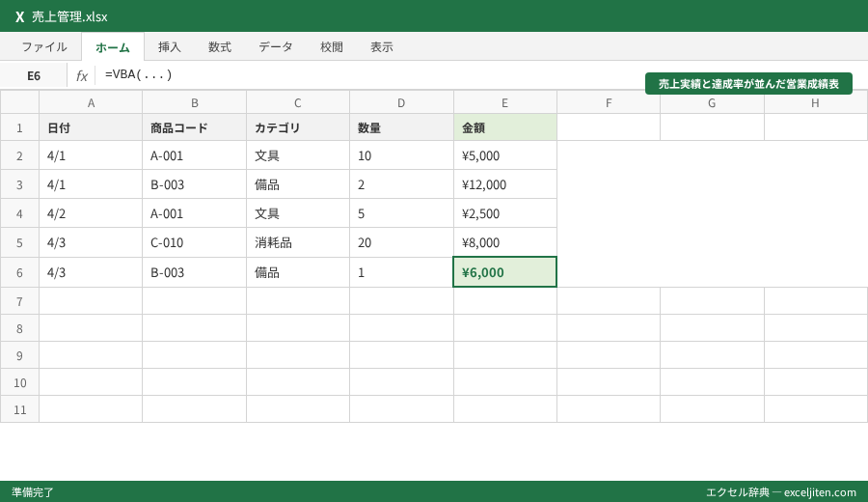Select 文具 cell in row 2

tap(298, 155)
